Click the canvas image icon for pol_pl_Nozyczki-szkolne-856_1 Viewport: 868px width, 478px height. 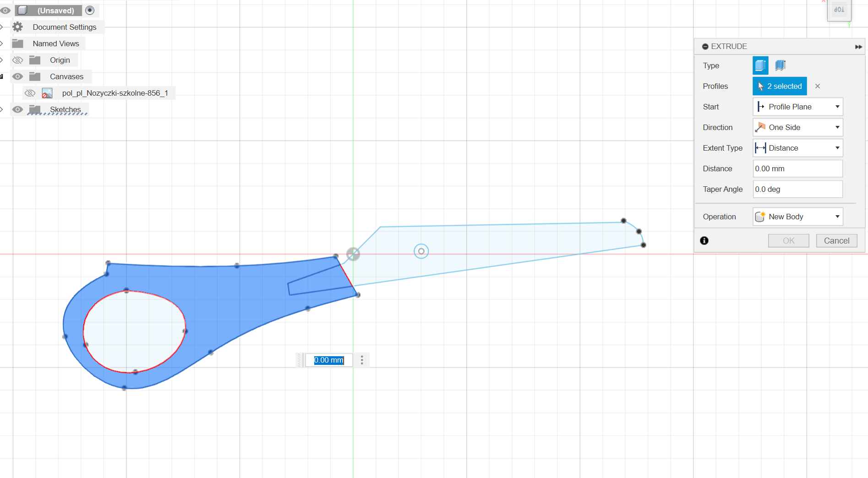click(47, 93)
